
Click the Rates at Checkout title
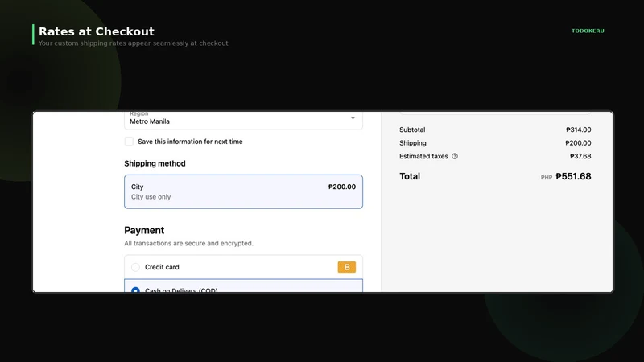[97, 31]
